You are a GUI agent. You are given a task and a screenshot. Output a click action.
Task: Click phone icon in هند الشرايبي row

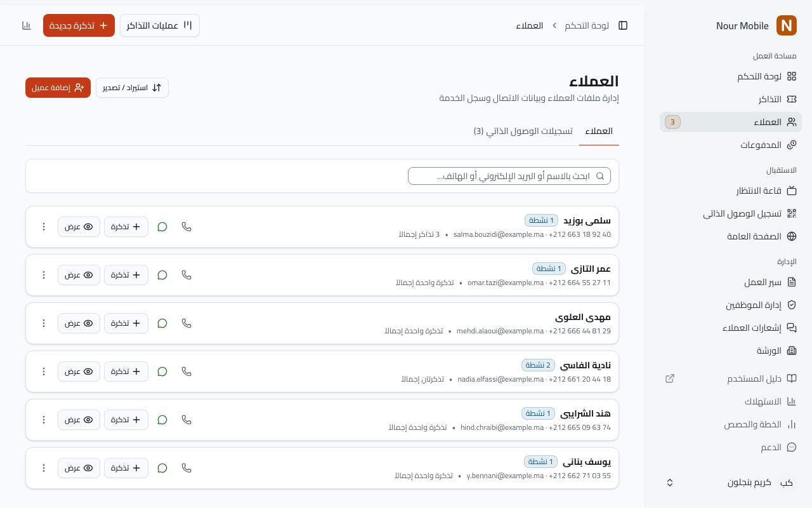click(x=187, y=420)
